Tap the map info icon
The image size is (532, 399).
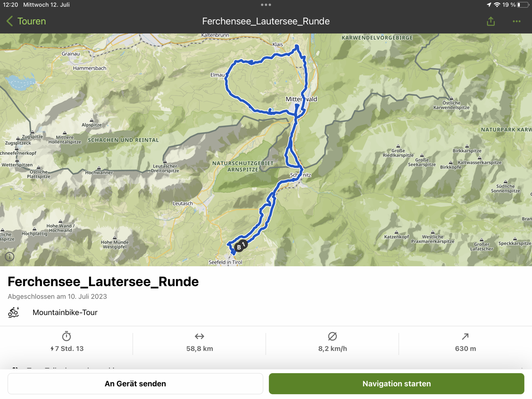point(9,257)
